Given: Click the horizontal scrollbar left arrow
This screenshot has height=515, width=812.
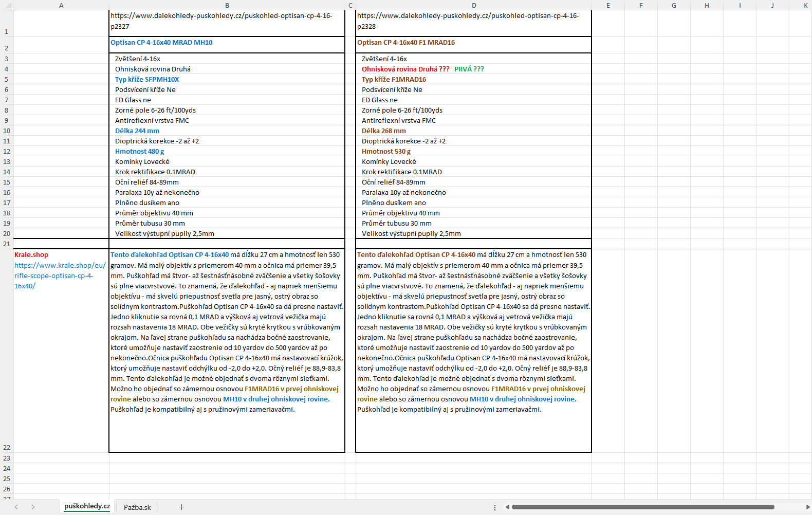Looking at the screenshot, I should (x=507, y=507).
